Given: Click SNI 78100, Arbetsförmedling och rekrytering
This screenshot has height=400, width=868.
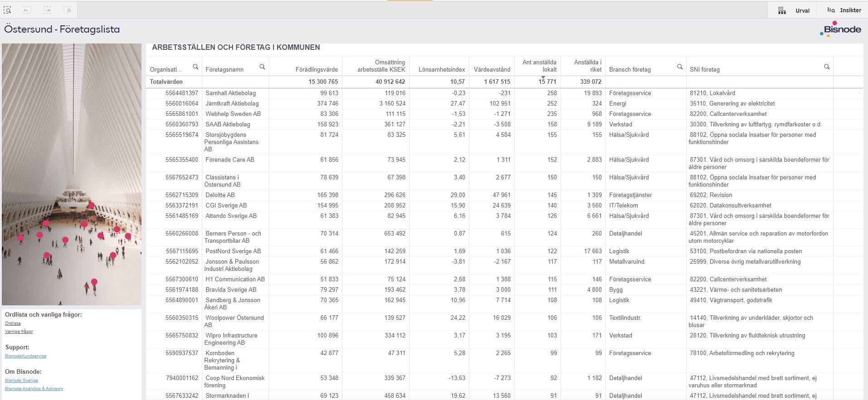Looking at the screenshot, I should click(742, 353).
